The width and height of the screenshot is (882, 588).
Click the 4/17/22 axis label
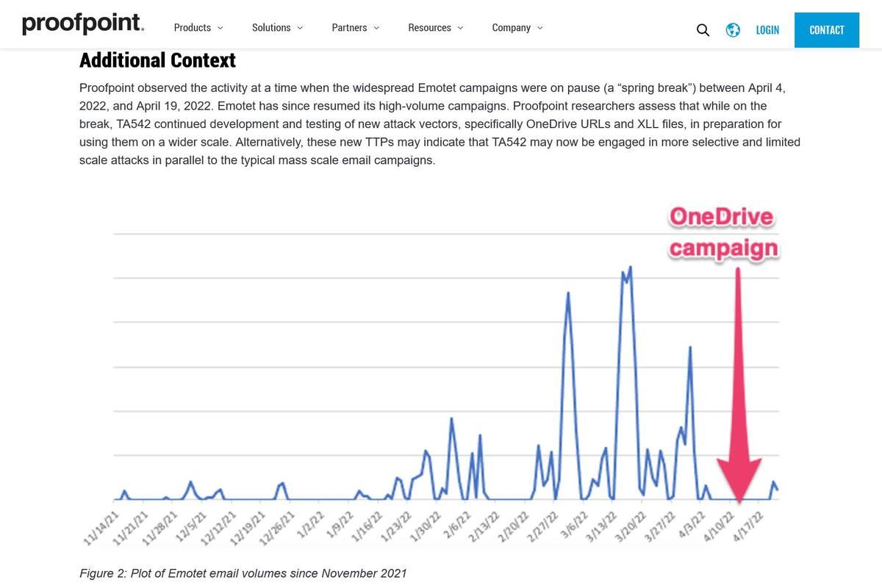(x=747, y=526)
